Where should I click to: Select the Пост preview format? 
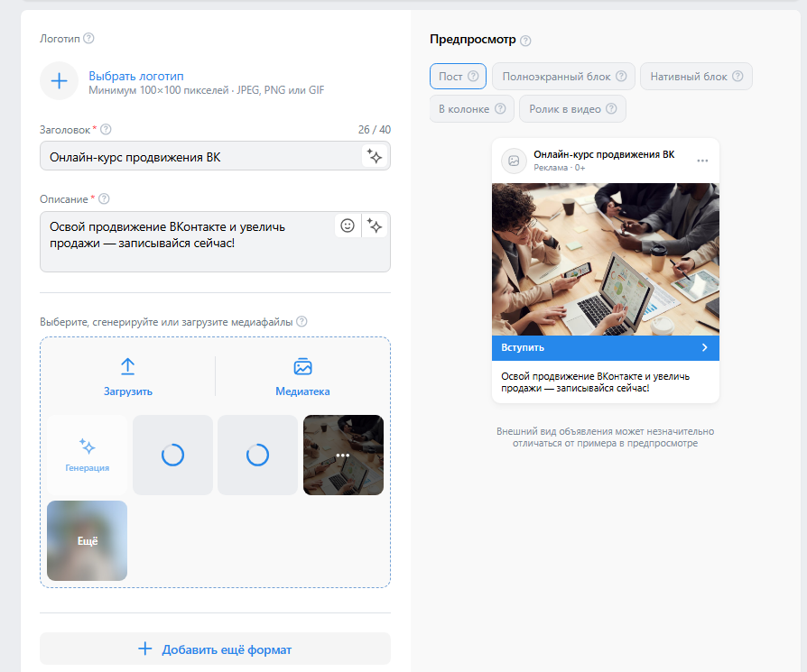tap(458, 77)
